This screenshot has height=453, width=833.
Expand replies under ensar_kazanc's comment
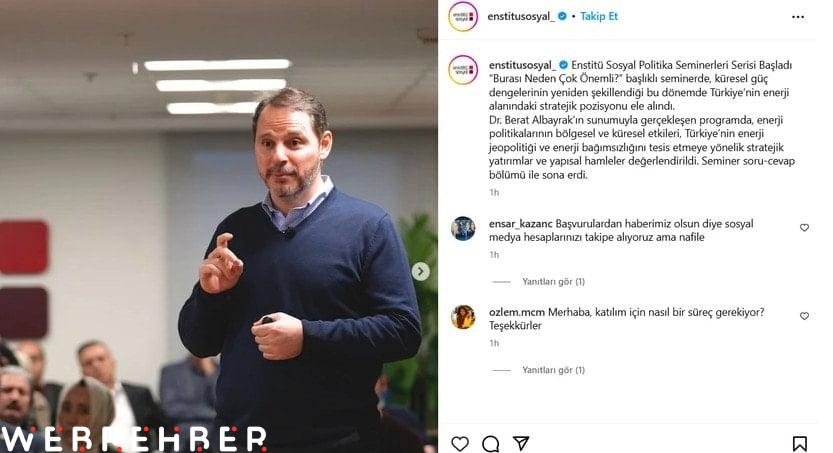[x=553, y=281]
